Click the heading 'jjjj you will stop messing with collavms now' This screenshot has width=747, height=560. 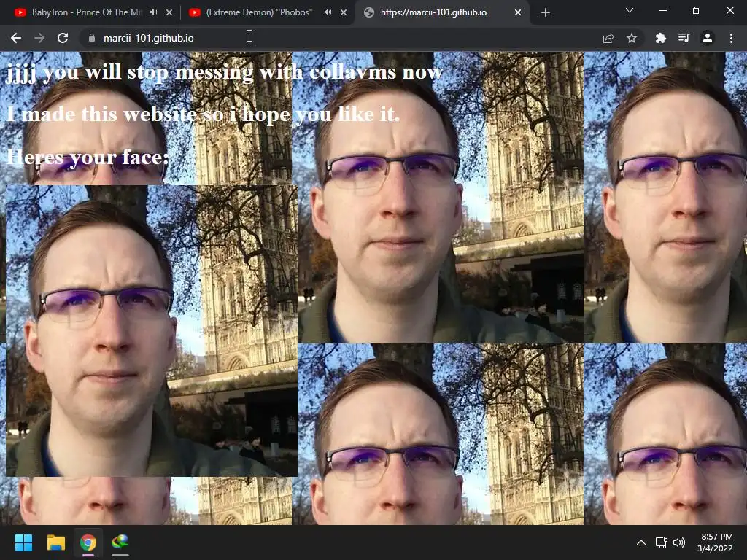tap(225, 74)
